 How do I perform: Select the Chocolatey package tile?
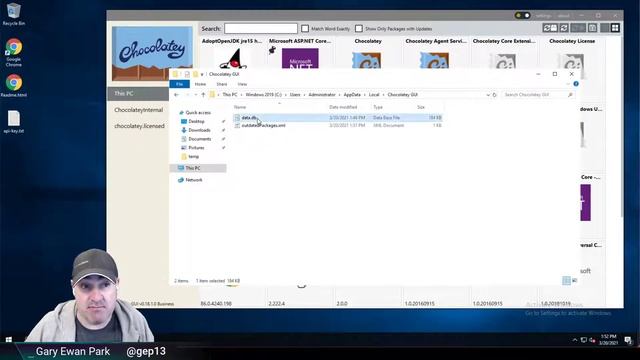[368, 53]
